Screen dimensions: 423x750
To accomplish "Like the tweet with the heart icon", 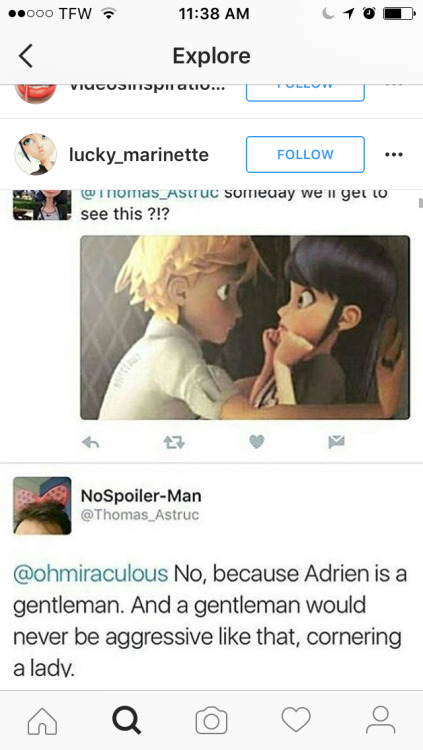I will tap(256, 442).
